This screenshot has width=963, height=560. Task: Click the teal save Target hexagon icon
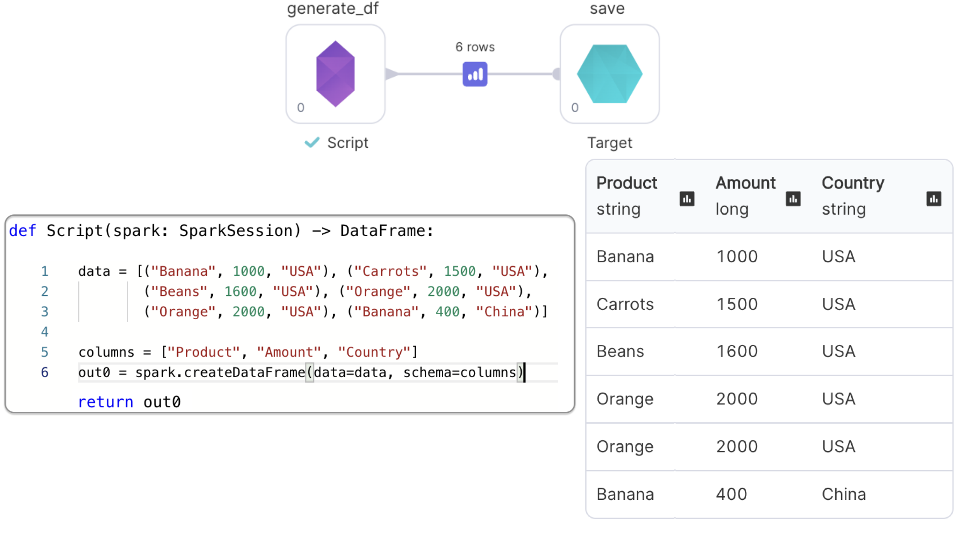coord(609,74)
